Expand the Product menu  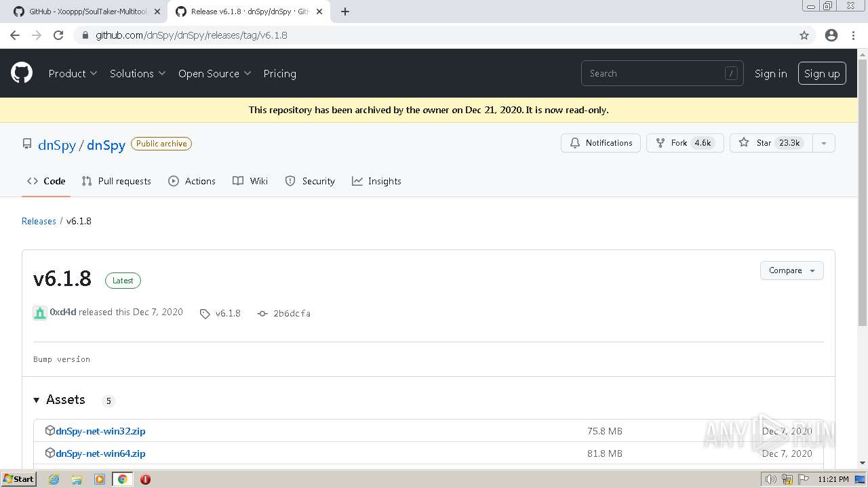coord(73,73)
